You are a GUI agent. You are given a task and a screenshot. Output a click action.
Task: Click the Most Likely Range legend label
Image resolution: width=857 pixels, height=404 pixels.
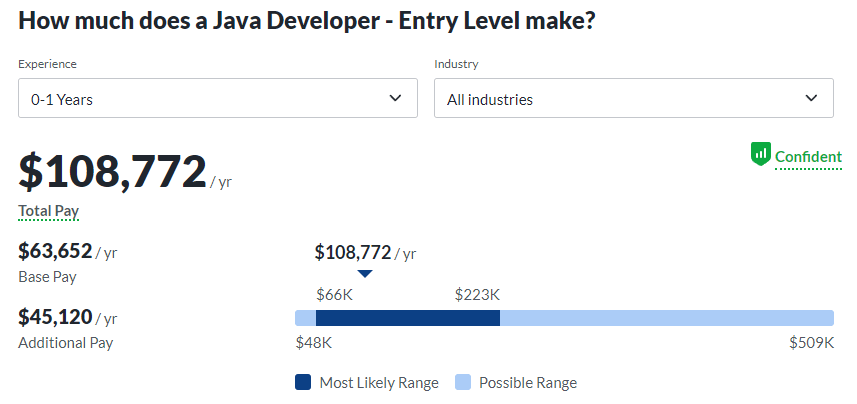pos(379,382)
